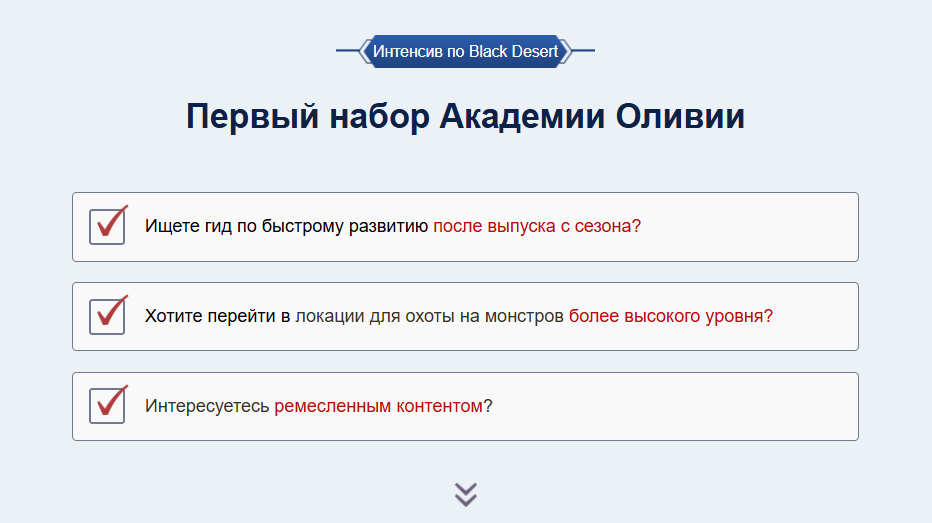Screen dimensions: 932x523
Task: Click the heading "Первый набор Академии Оливии"
Action: pyautogui.click(x=465, y=116)
